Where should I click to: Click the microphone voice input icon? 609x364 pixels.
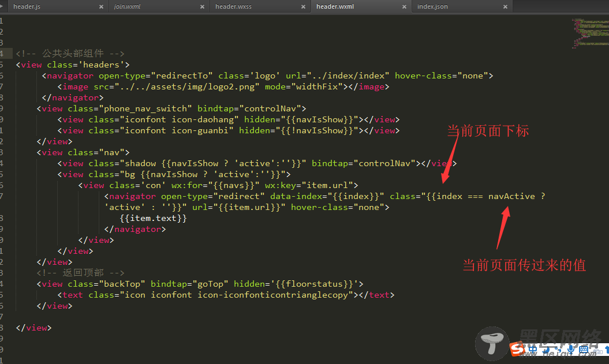coord(570,350)
